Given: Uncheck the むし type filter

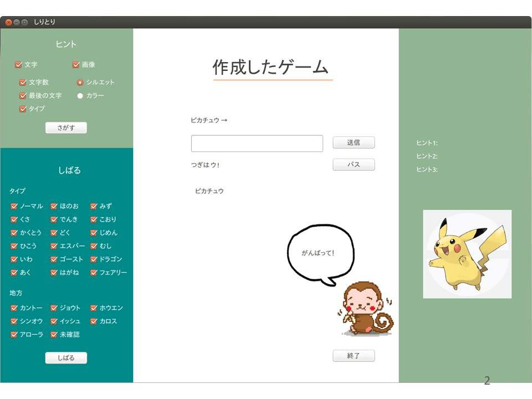Looking at the screenshot, I should (x=94, y=246).
